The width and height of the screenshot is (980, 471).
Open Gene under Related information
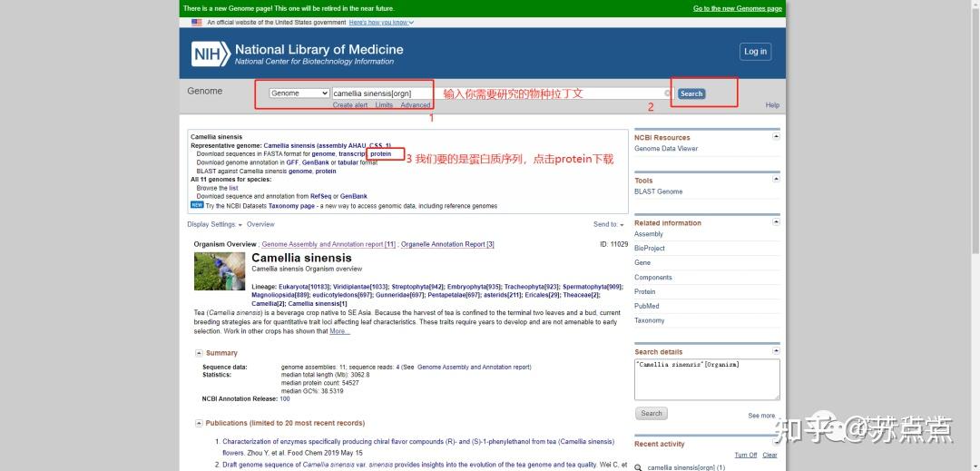click(x=642, y=263)
